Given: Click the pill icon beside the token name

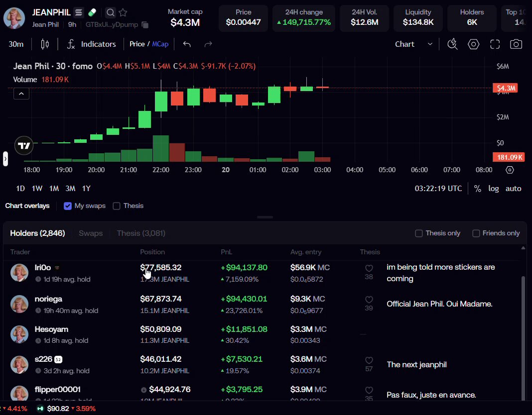Looking at the screenshot, I should pos(92,12).
